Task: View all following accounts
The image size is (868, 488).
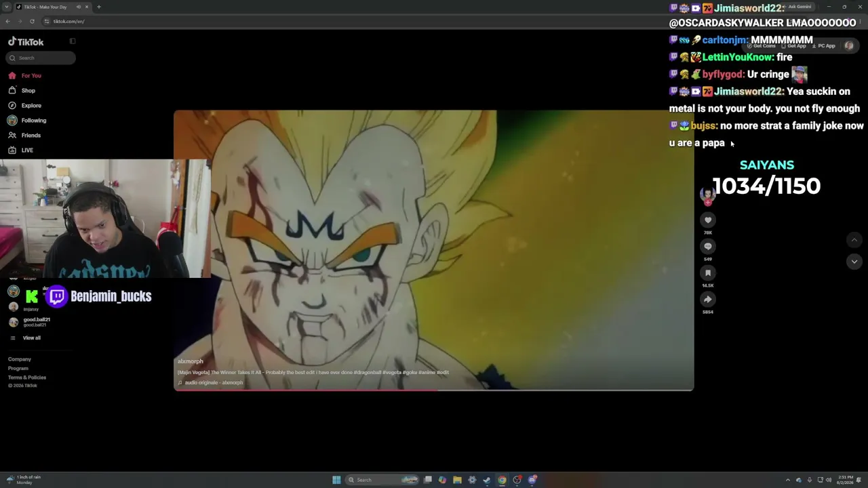Action: pos(25,338)
